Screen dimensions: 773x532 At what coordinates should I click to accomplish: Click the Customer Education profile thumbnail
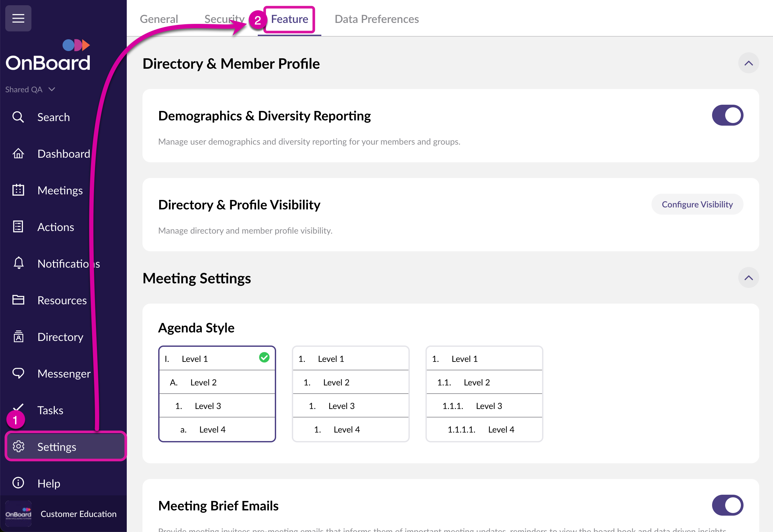[x=18, y=513]
